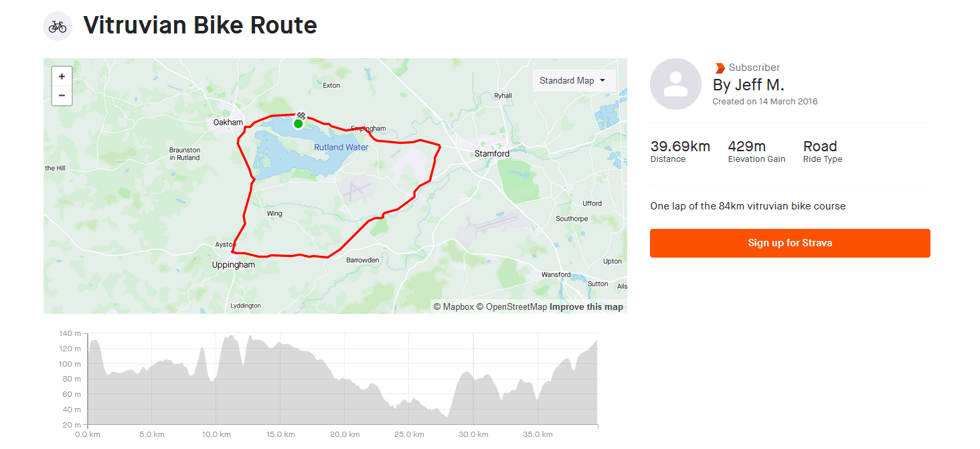Select the green route start marker
980x449 pixels.
299,122
